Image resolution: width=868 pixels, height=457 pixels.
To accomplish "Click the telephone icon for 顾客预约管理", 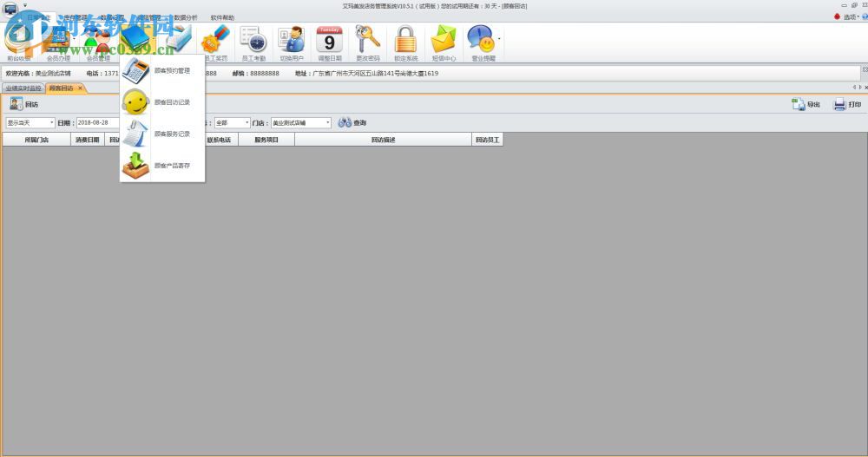I will click(x=135, y=70).
